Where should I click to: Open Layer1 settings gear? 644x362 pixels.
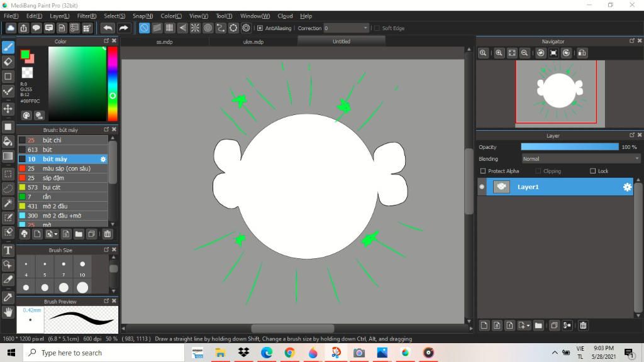[627, 187]
